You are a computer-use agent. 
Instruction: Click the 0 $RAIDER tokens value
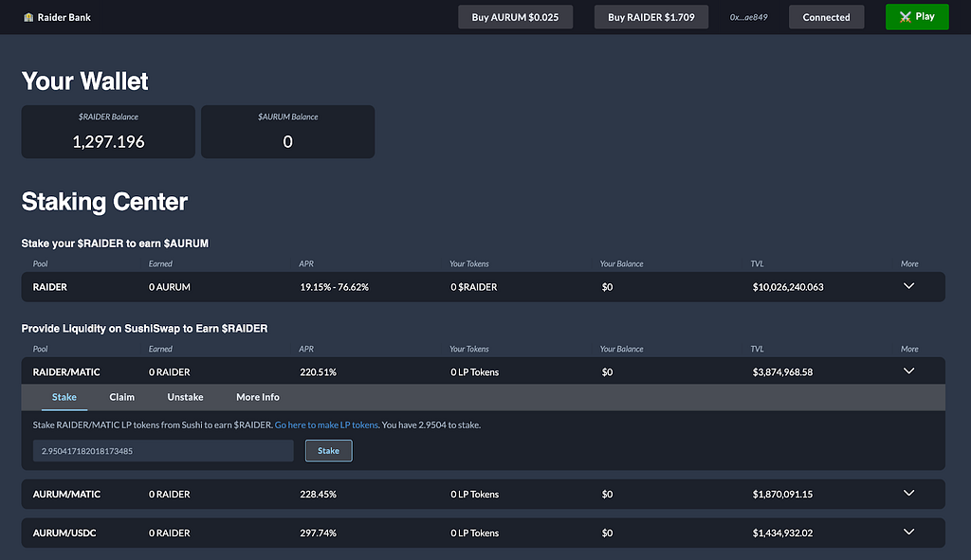[474, 287]
